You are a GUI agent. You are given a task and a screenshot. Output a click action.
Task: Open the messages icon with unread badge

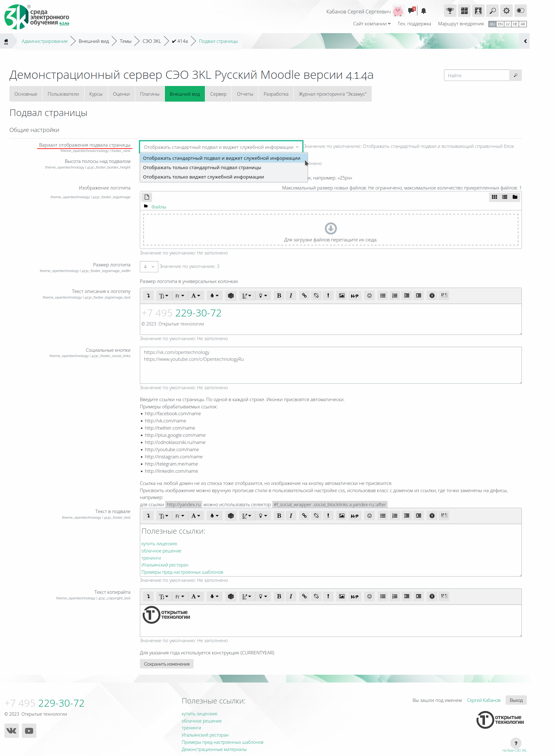[411, 11]
